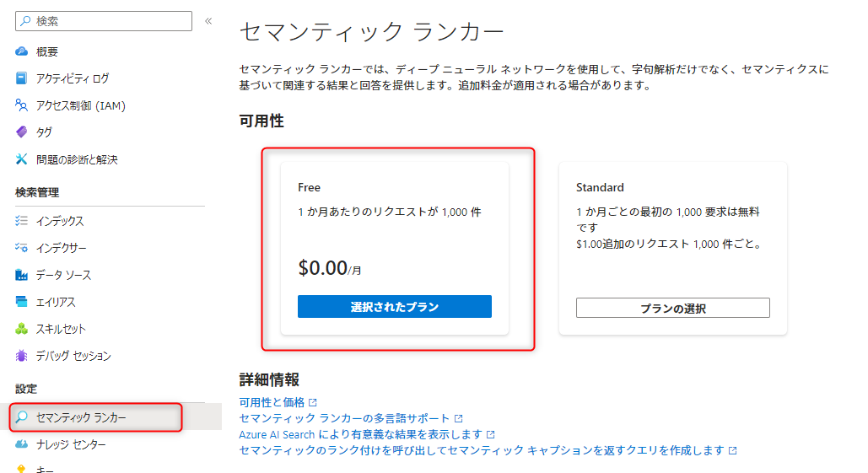Click the アクセス制御 (IAM) people icon
The height and width of the screenshot is (473, 868).
click(x=22, y=105)
